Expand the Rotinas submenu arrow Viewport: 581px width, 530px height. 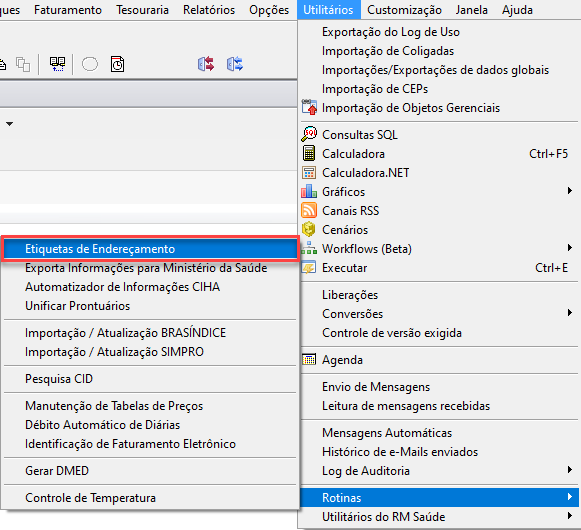click(570, 497)
